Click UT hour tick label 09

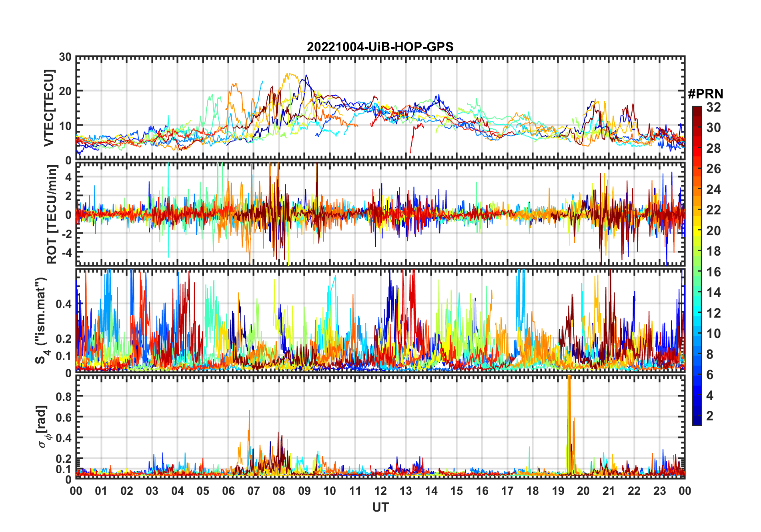click(x=304, y=491)
